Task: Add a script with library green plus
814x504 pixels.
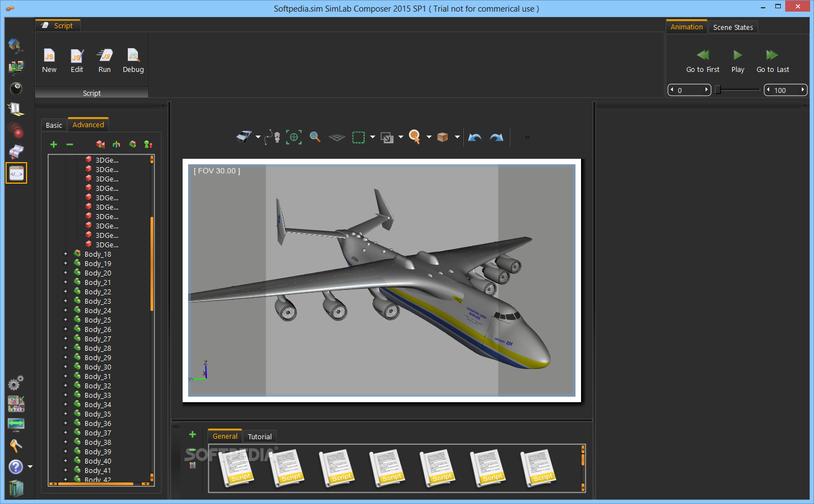Action: [x=193, y=434]
